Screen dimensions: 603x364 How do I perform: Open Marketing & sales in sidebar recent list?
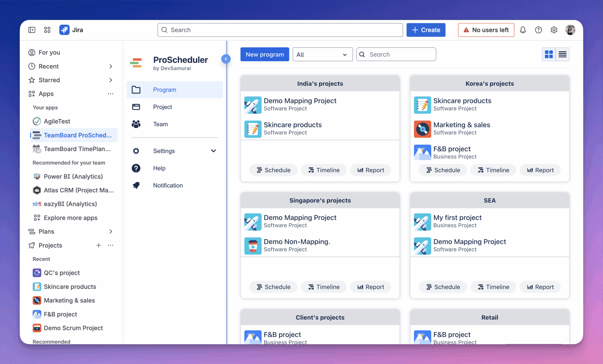[x=74, y=300]
